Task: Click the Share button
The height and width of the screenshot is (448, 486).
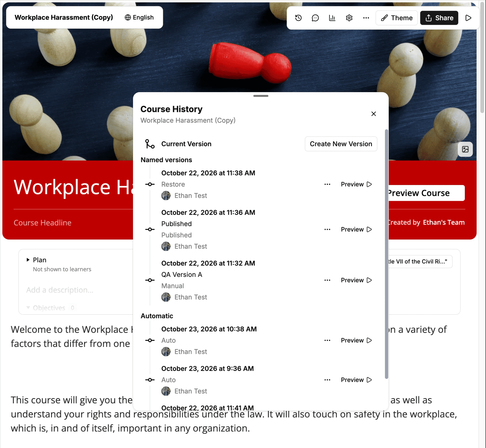Action: (439, 18)
